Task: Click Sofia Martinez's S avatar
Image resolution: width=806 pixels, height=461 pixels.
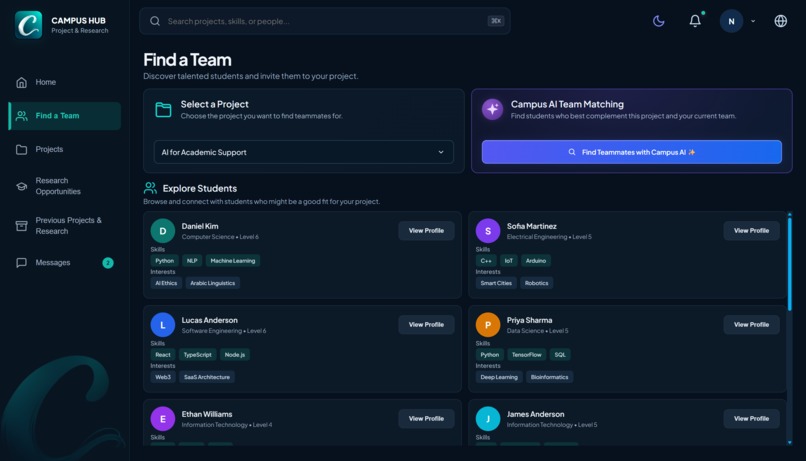Action: tap(488, 231)
